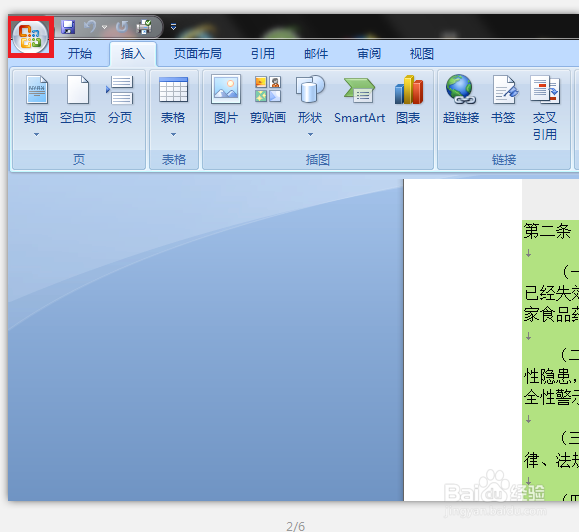The image size is (579, 532).
Task: Undo the last action
Action: click(90, 27)
